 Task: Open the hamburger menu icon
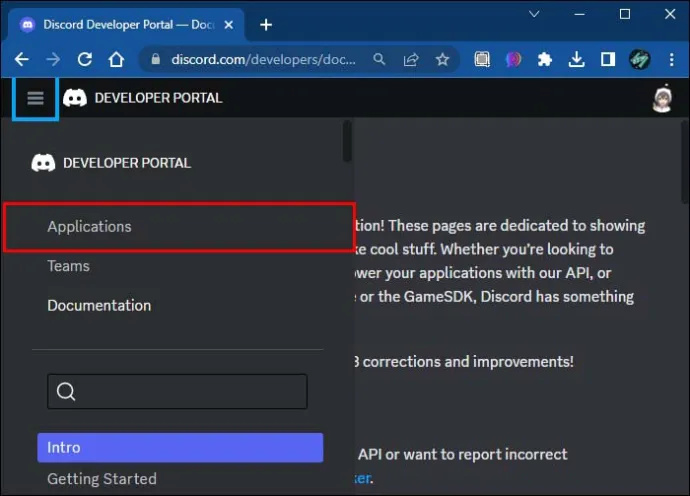coord(35,98)
